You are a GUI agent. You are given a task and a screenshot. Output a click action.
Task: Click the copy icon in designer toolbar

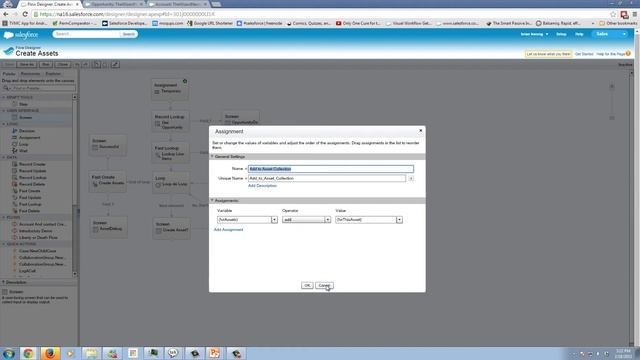click(x=96, y=64)
